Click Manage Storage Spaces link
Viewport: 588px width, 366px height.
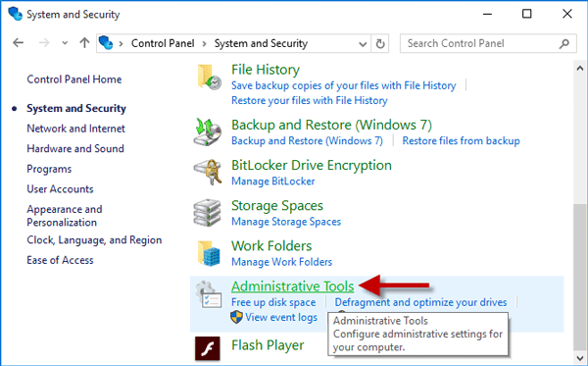(286, 222)
